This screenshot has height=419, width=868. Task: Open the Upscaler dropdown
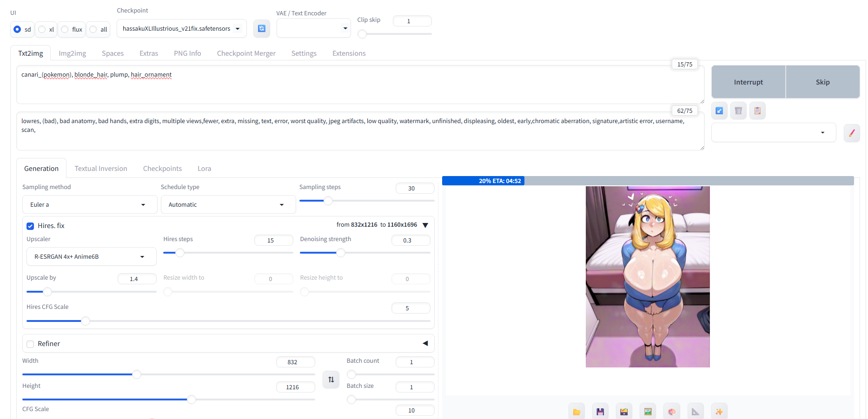pos(91,256)
